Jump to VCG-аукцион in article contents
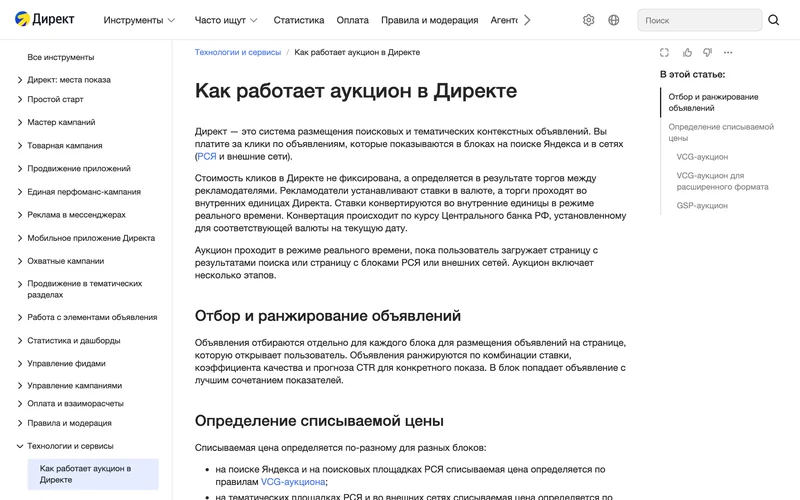 (x=702, y=157)
